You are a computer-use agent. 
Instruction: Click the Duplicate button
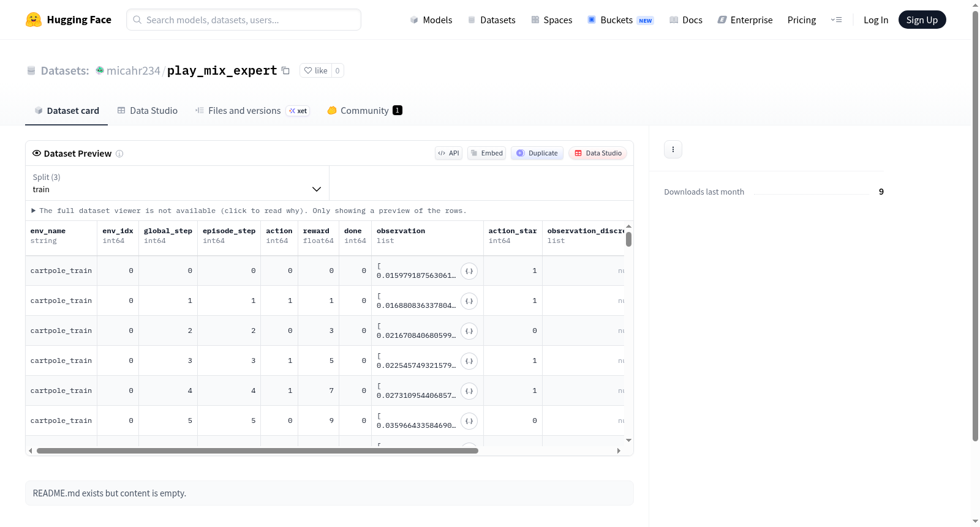coord(537,153)
